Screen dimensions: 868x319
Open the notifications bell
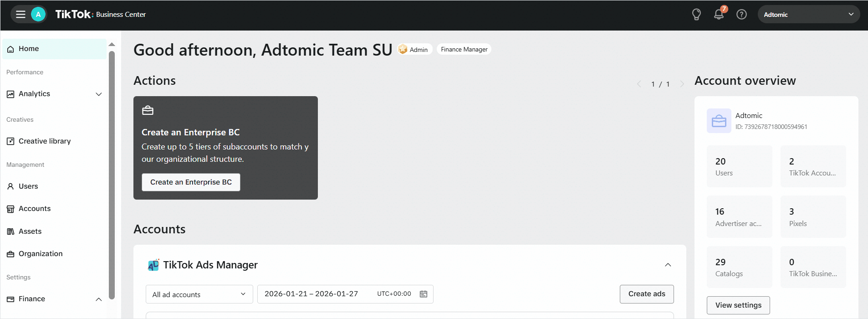click(x=719, y=14)
